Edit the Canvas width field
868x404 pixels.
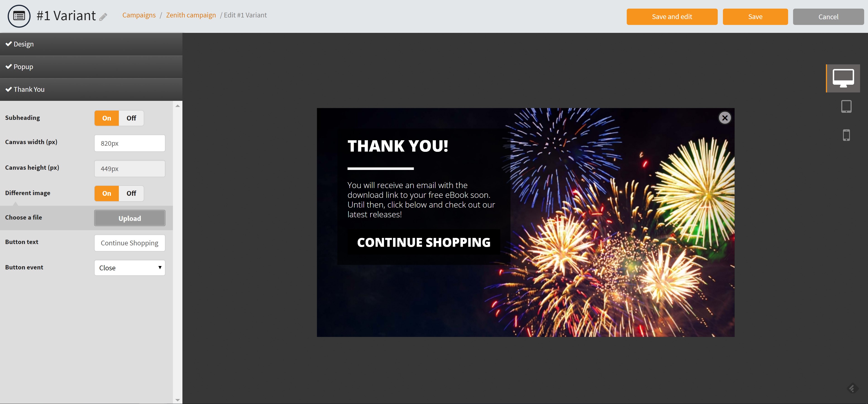130,143
